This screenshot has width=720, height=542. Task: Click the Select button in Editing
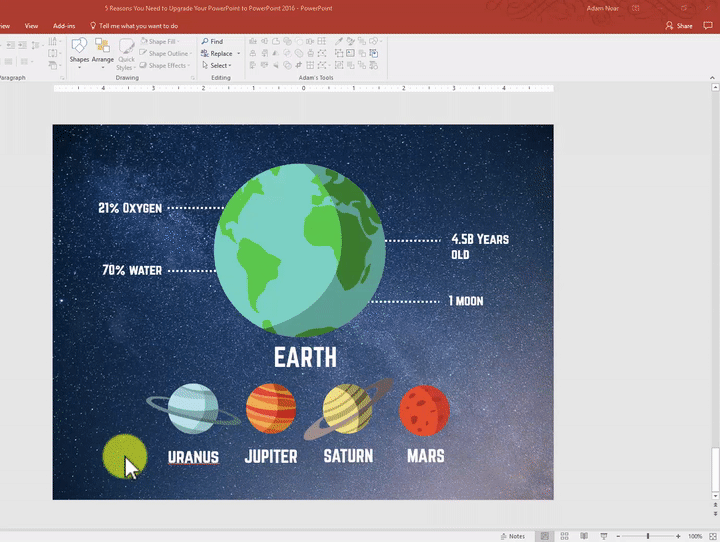pyautogui.click(x=217, y=66)
